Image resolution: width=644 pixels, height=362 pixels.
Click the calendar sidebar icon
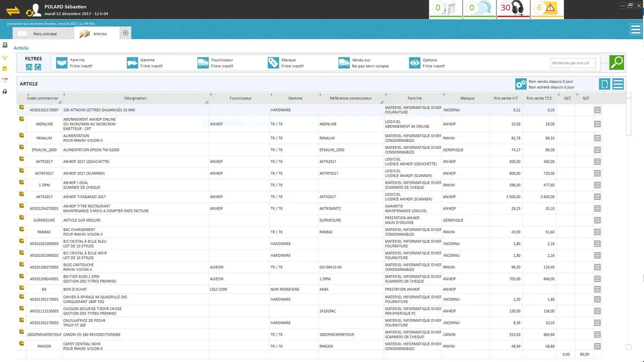tap(5, 80)
